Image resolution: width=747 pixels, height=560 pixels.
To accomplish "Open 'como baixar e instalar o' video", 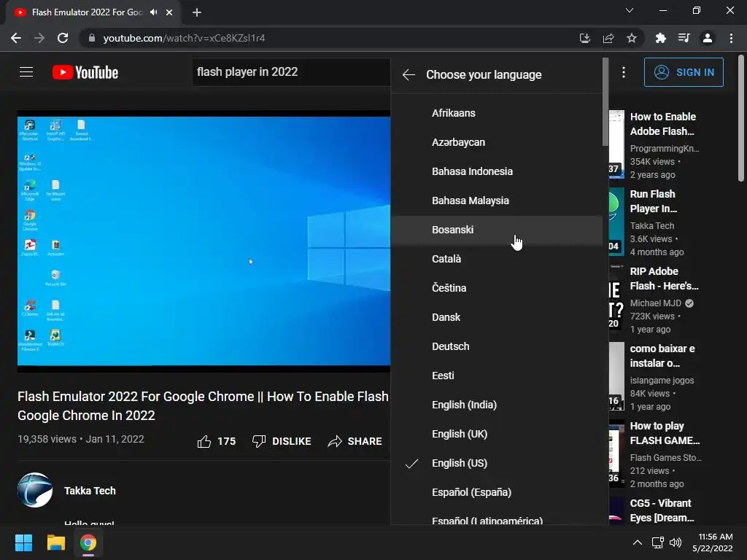I will [662, 356].
